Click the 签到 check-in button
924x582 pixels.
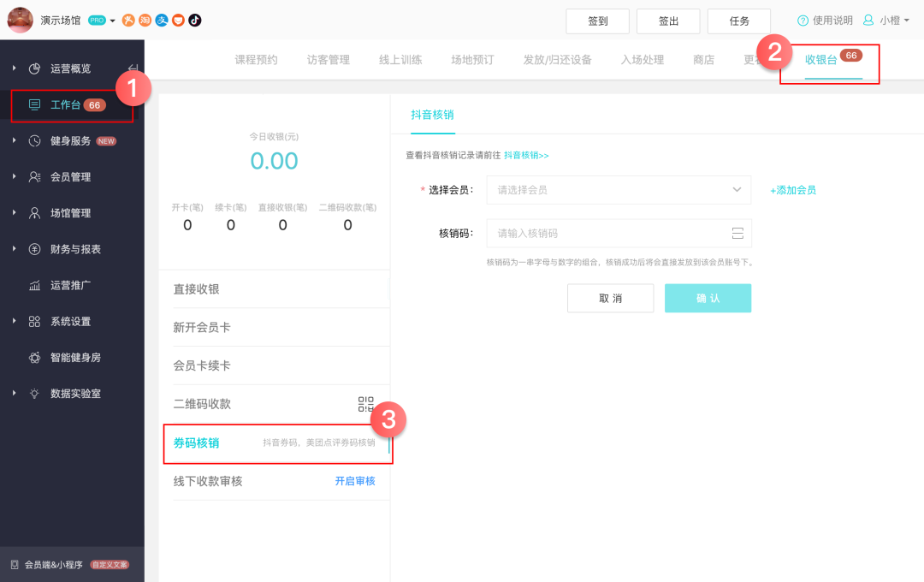597,21
